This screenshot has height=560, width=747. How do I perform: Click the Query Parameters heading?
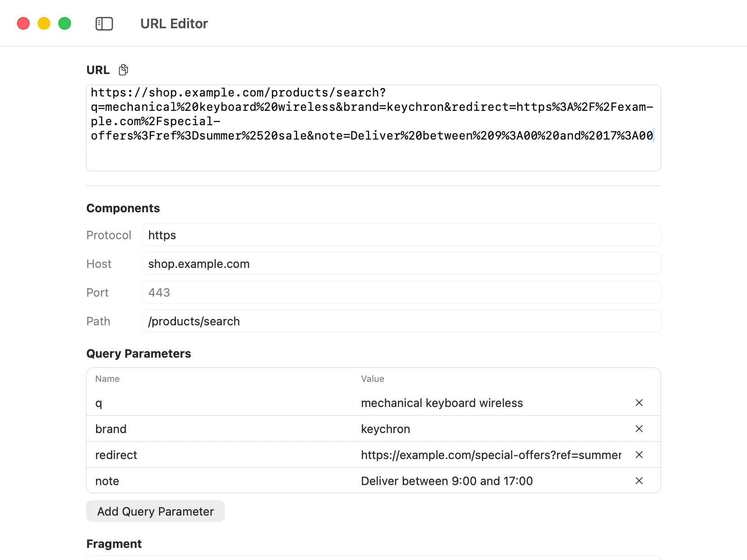[x=139, y=354]
